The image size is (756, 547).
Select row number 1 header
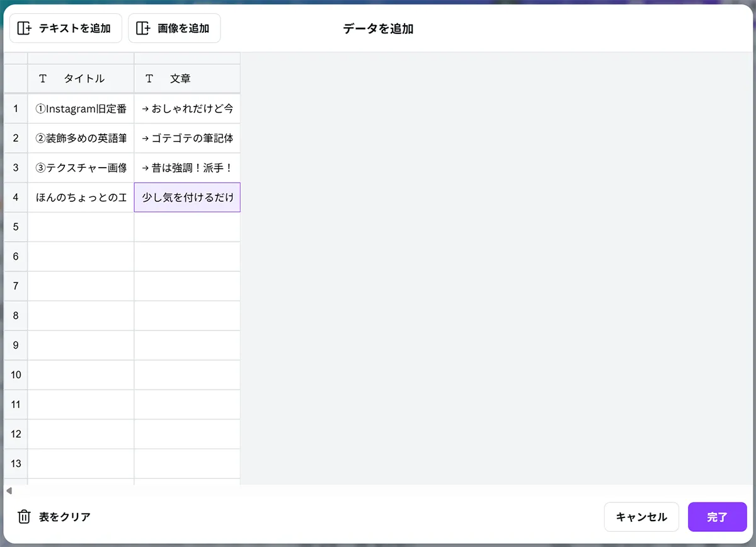[16, 108]
